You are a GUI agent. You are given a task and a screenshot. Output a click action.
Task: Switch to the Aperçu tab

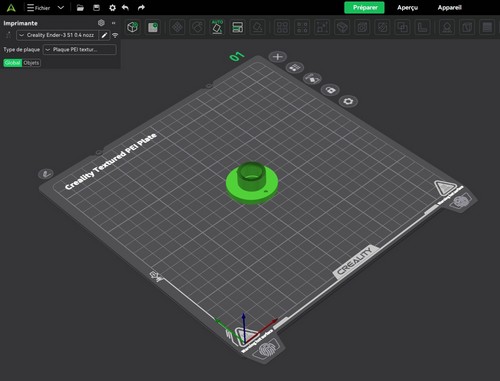pyautogui.click(x=407, y=7)
